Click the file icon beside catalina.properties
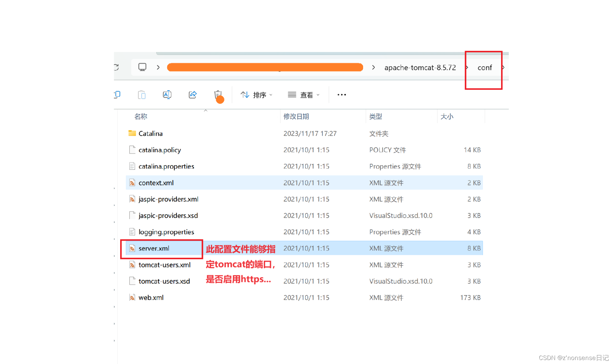The image size is (614, 364). tap(132, 166)
